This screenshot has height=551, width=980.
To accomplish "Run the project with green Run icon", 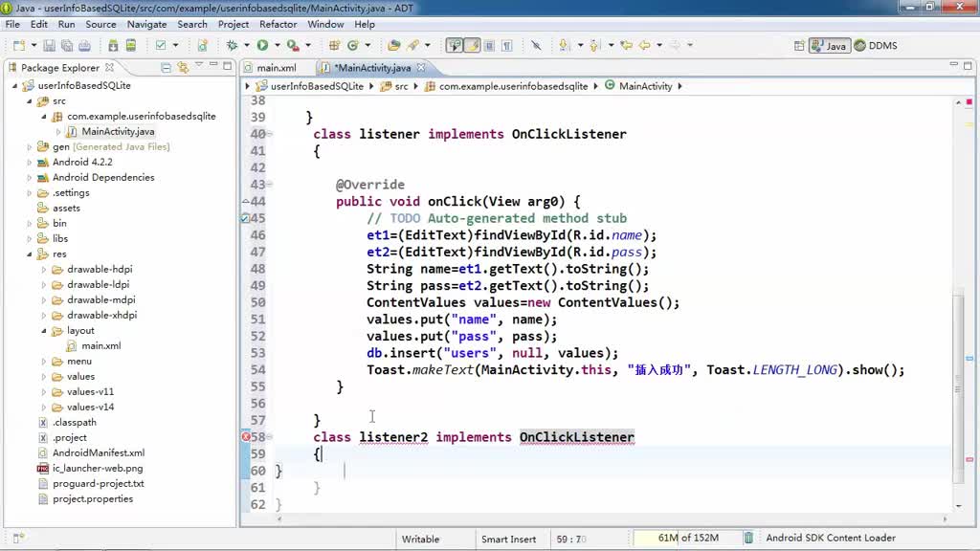I will click(262, 46).
